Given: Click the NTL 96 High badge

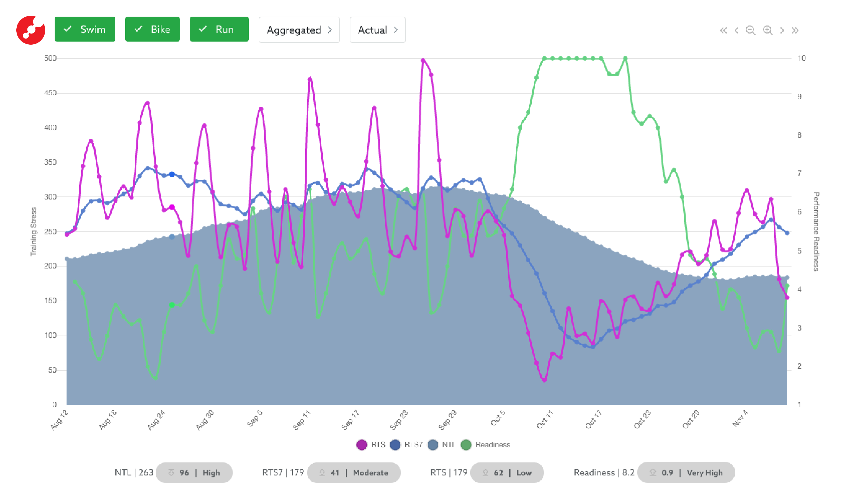Looking at the screenshot, I should [x=194, y=472].
